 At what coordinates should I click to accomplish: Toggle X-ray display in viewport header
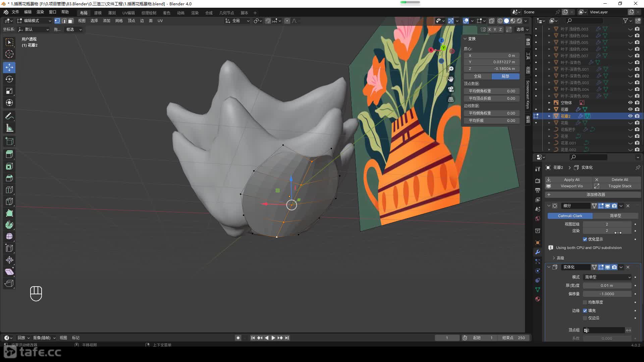(x=491, y=21)
